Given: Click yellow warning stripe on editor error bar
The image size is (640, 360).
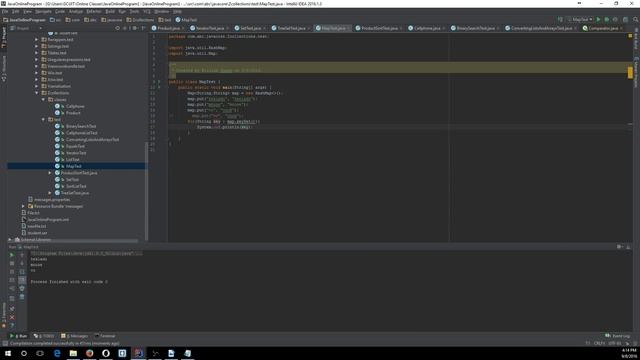Looking at the screenshot, I should (x=630, y=73).
